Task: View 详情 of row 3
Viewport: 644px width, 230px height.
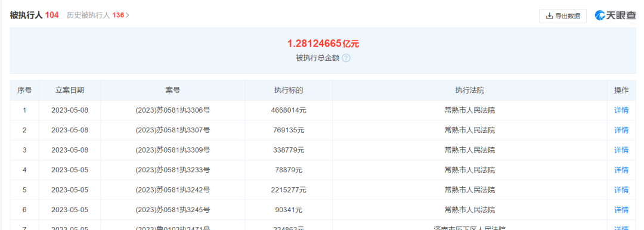Action: [621, 150]
